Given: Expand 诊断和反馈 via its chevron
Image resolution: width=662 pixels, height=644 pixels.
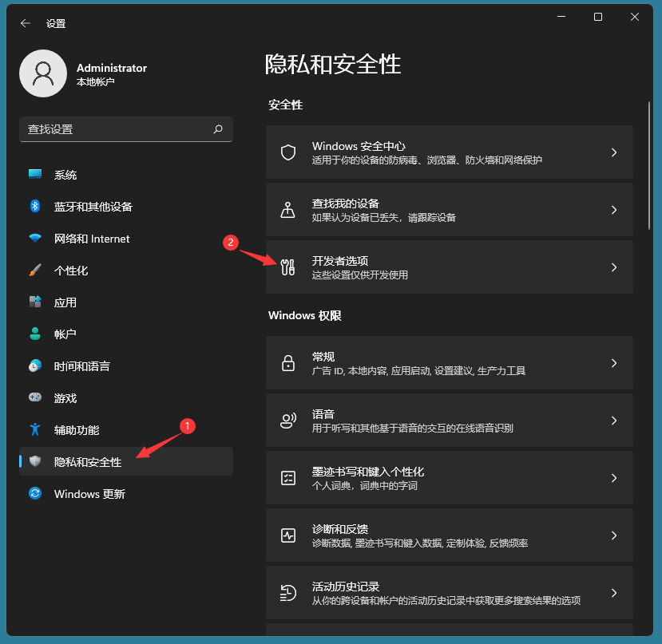Looking at the screenshot, I should (614, 535).
